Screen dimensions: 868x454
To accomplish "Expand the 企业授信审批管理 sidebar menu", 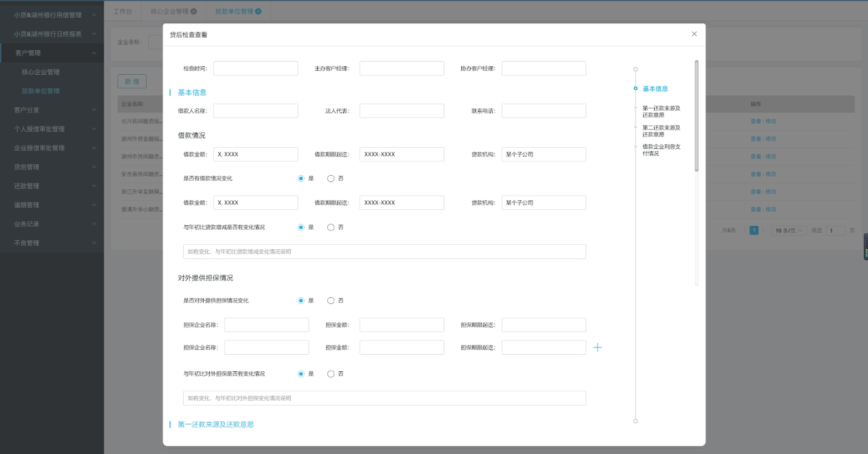I will 52,148.
